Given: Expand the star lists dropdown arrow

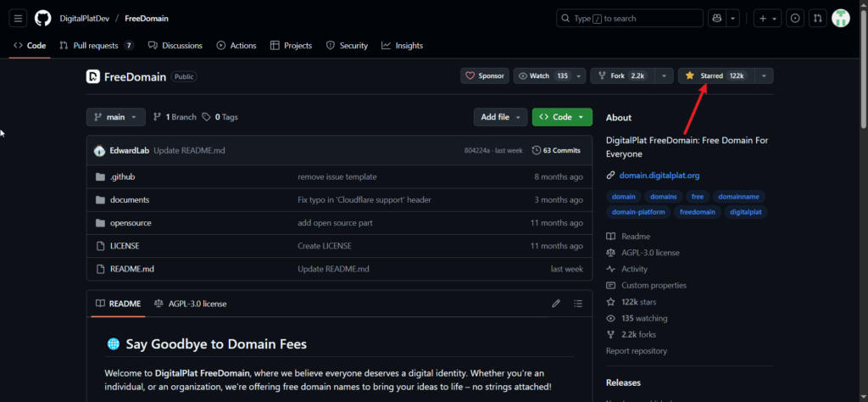Looking at the screenshot, I should (x=764, y=76).
